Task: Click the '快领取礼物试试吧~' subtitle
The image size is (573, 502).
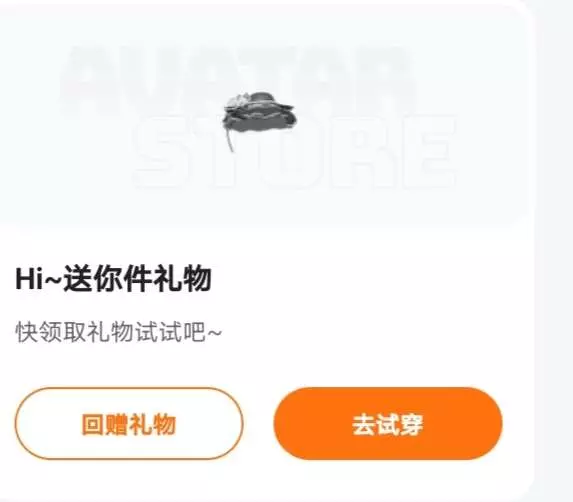Action: coord(118,332)
